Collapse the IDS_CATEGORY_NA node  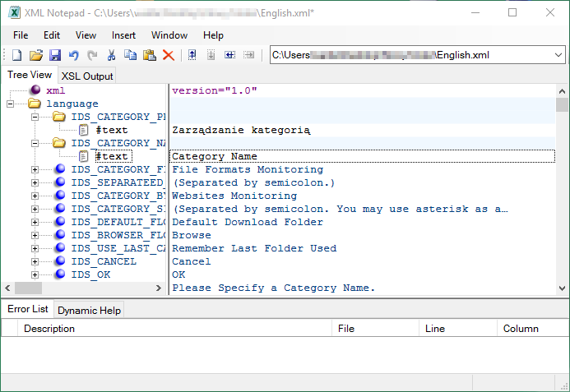35,143
